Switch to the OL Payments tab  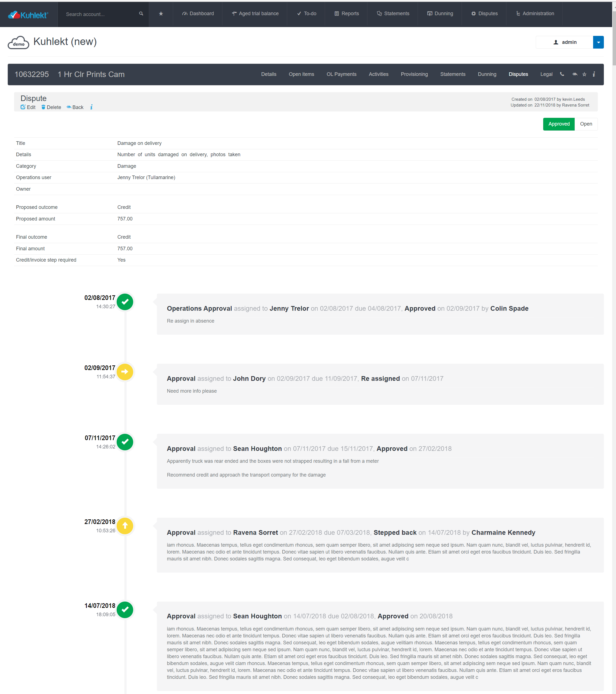tap(341, 74)
